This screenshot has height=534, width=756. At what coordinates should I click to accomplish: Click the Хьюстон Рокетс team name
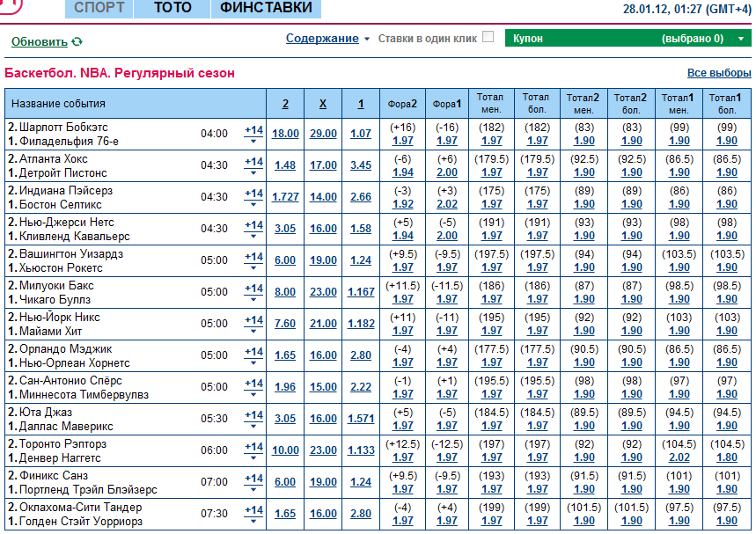pyautogui.click(x=61, y=268)
